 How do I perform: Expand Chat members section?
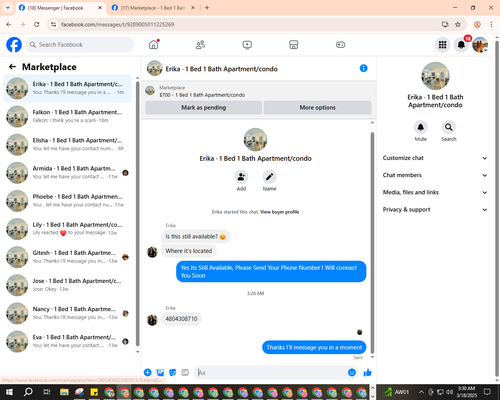[435, 175]
